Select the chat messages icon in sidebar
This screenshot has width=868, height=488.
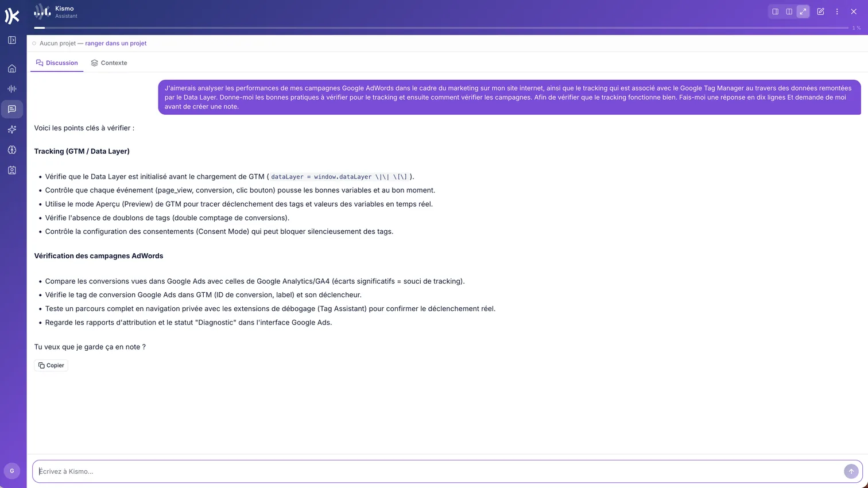[x=12, y=109]
